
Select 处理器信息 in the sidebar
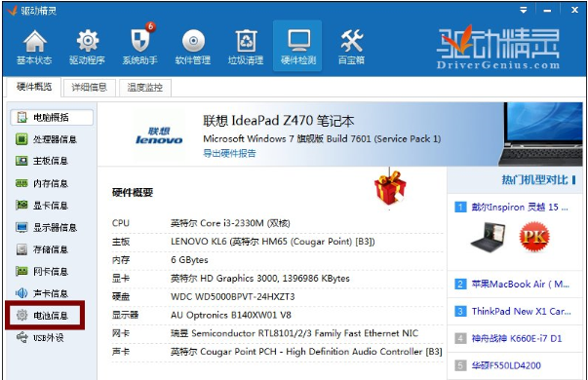47,139
